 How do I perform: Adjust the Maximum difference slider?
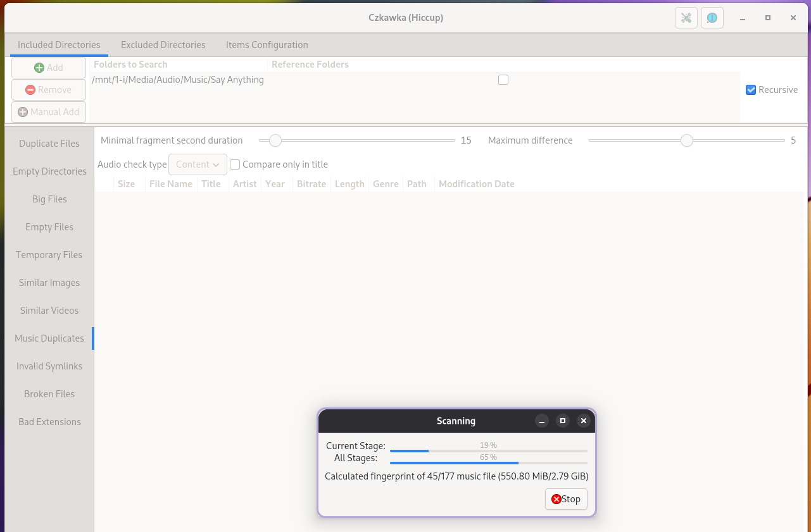687,140
